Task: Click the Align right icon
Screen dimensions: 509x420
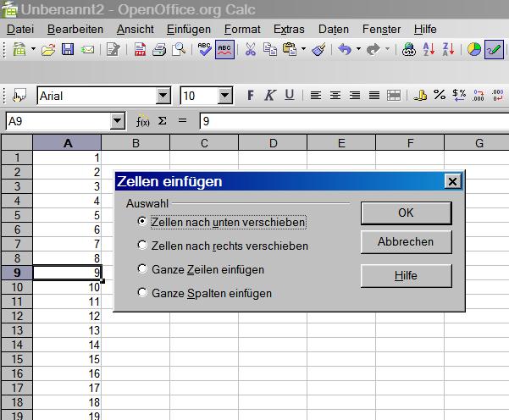Action: pos(355,96)
